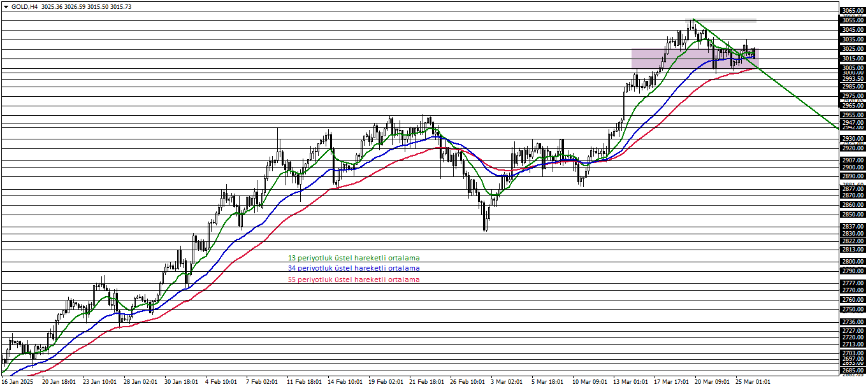This screenshot has height=389, width=868.
Task: Click the 2907.00 price label
Action: pyautogui.click(x=853, y=160)
